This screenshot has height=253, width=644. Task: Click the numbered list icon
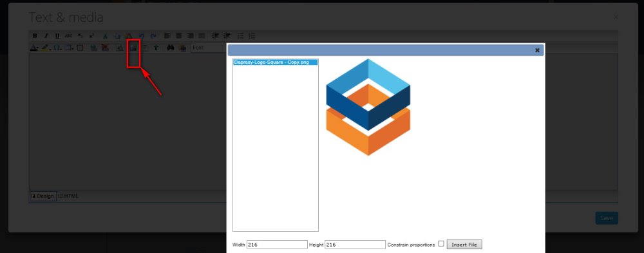[x=252, y=36]
